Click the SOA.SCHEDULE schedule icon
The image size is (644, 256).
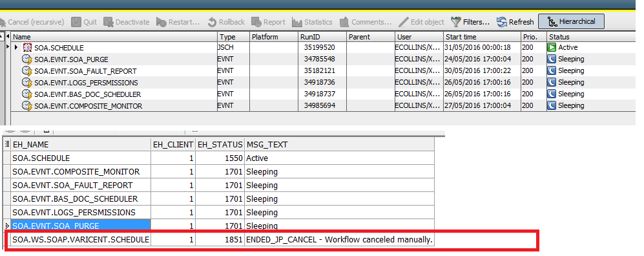click(27, 48)
